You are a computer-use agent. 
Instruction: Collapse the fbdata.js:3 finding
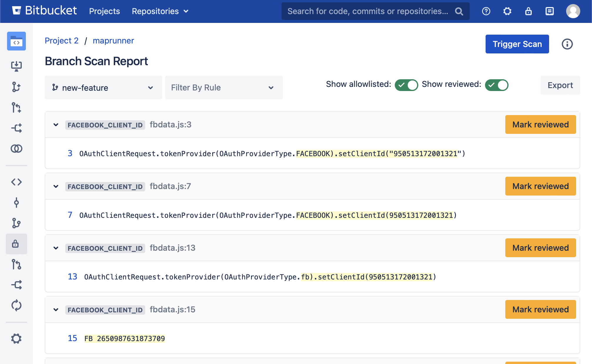[x=56, y=125]
